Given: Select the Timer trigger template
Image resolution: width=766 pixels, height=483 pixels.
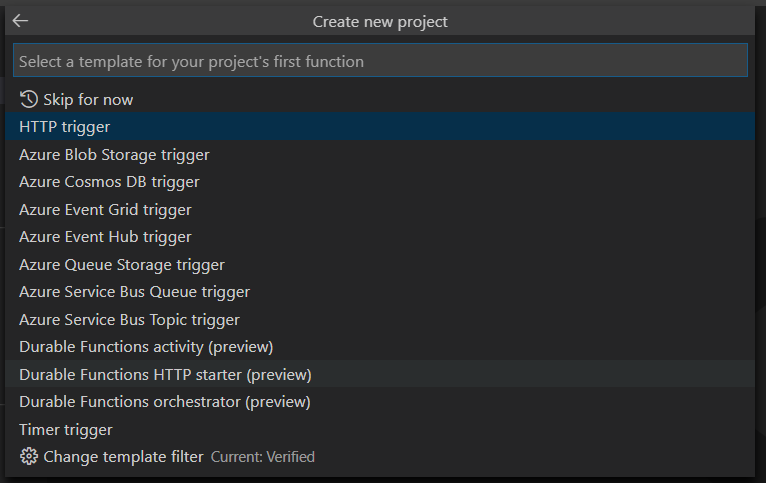Looking at the screenshot, I should [x=66, y=430].
